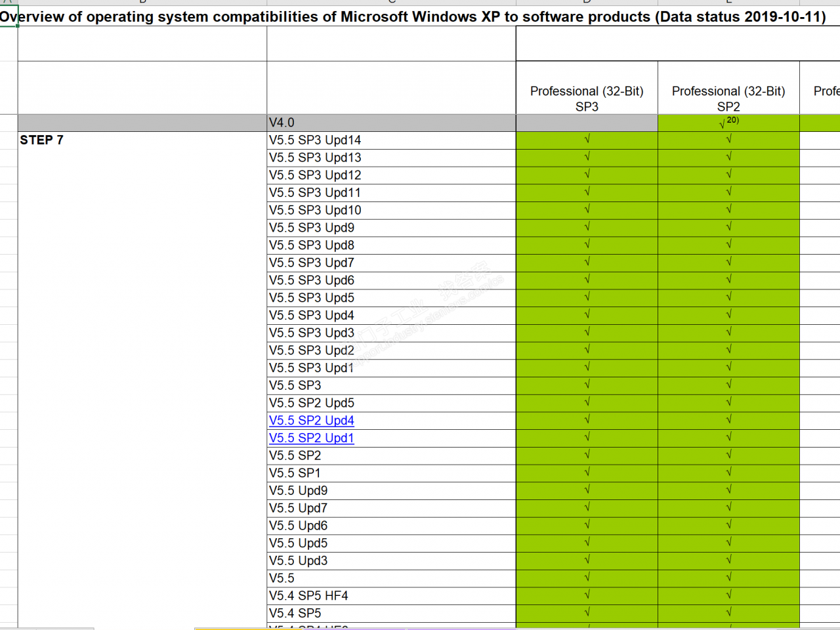
Task: Click the V5.5 SP3 Upd14 cell
Action: [391, 140]
